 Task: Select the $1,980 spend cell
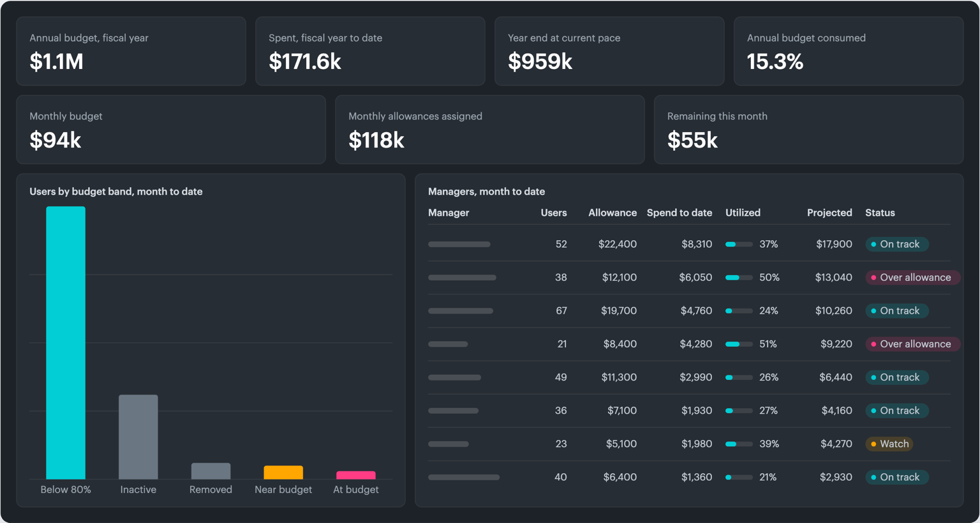(697, 444)
